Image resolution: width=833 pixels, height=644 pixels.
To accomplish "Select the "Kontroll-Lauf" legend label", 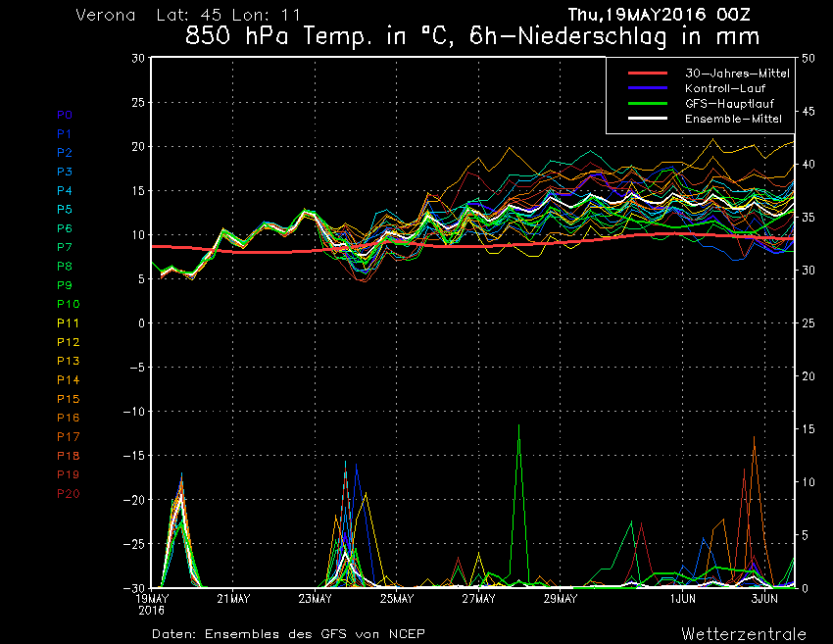I will pos(725,88).
